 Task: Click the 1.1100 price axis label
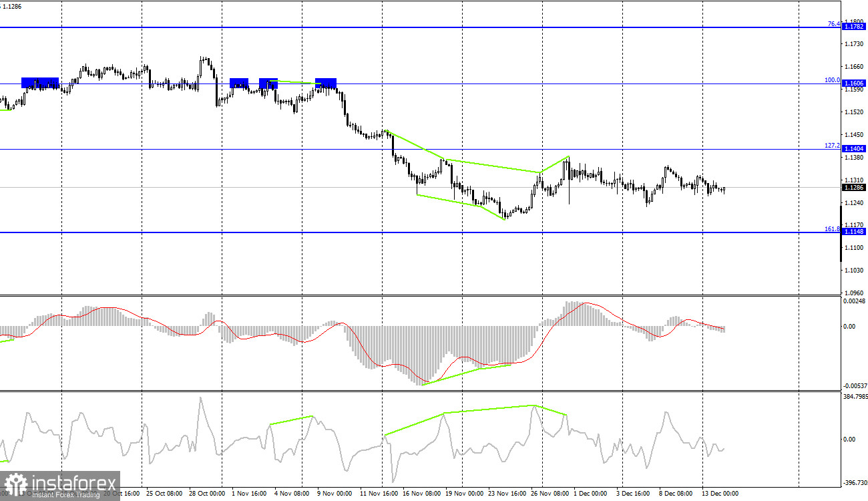[x=855, y=248]
